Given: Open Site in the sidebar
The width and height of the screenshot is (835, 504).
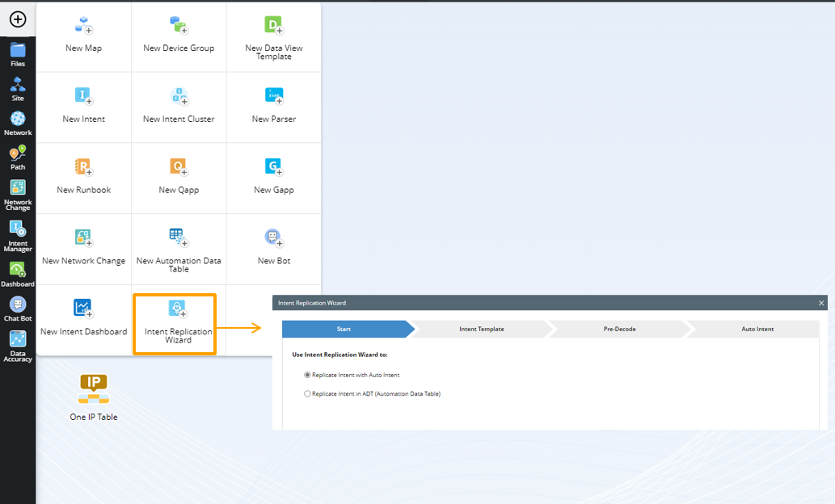Looking at the screenshot, I should 18,89.
